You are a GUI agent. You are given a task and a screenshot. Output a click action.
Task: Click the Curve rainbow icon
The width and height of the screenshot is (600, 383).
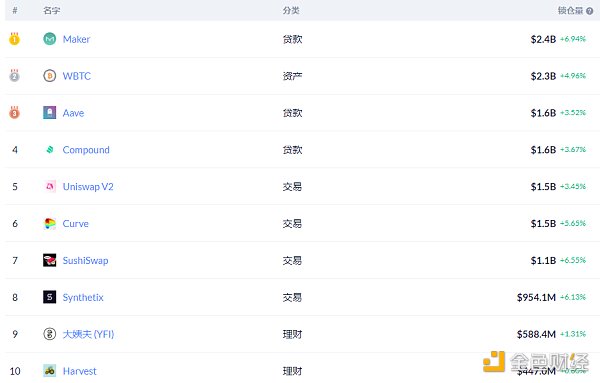click(x=49, y=223)
